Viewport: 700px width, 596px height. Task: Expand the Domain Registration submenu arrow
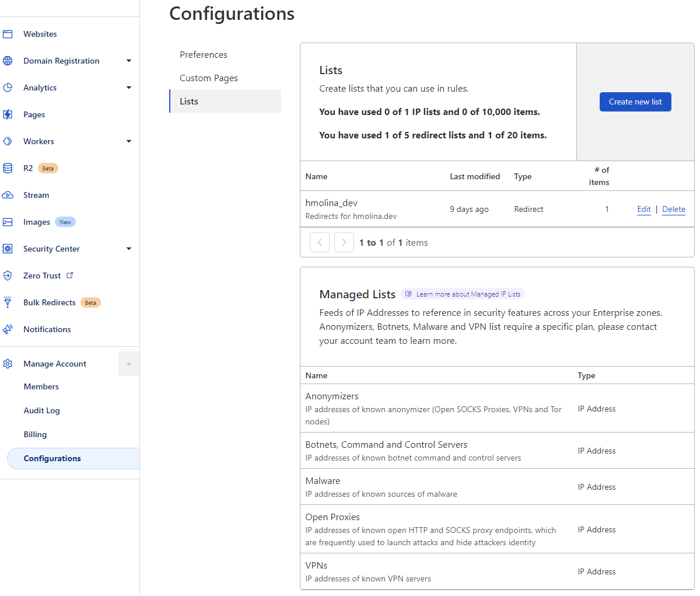[129, 61]
